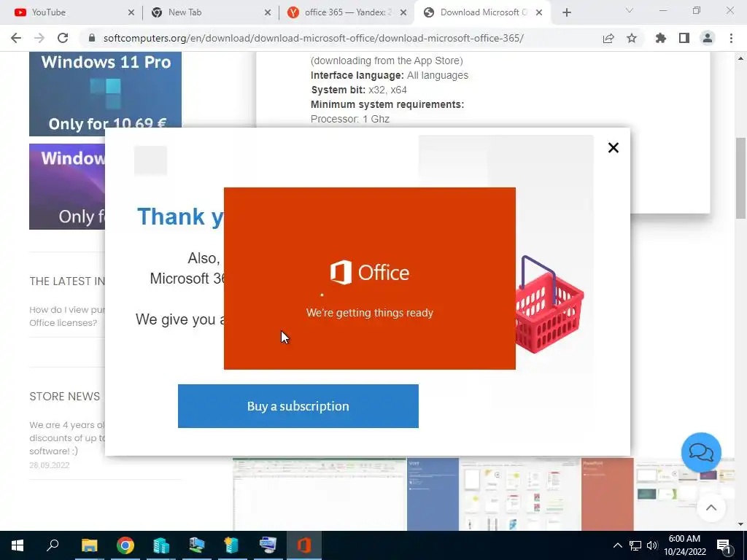This screenshot has width=747, height=560.
Task: Click the red shopping basket image
Action: point(549,305)
